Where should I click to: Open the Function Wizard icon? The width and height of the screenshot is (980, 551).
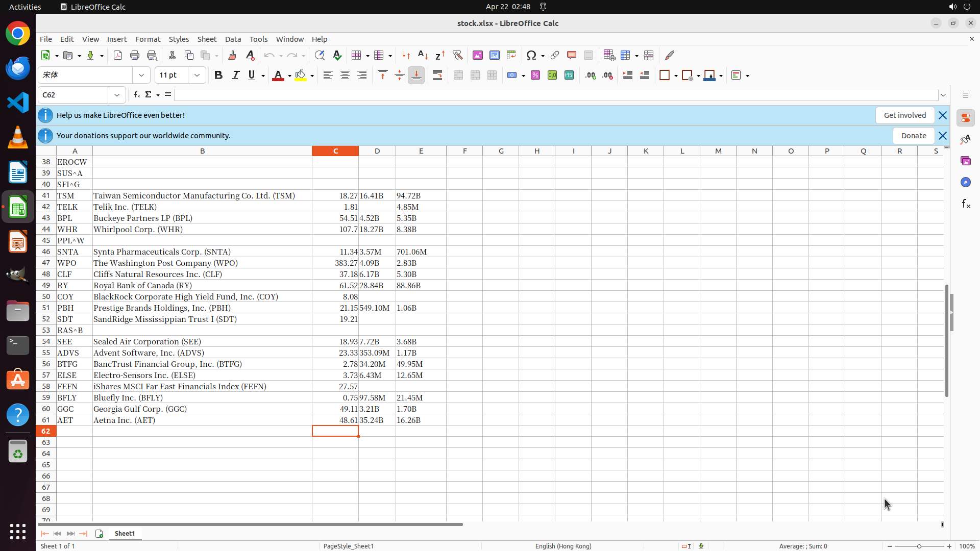[136, 95]
